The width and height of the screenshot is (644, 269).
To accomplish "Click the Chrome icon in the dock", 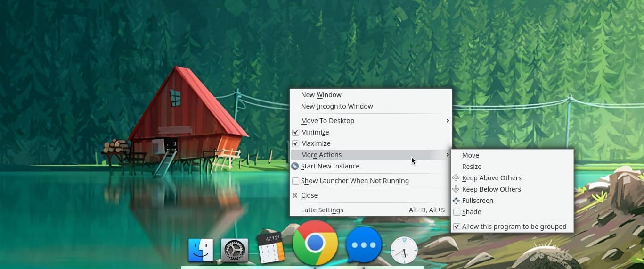I will click(x=315, y=243).
